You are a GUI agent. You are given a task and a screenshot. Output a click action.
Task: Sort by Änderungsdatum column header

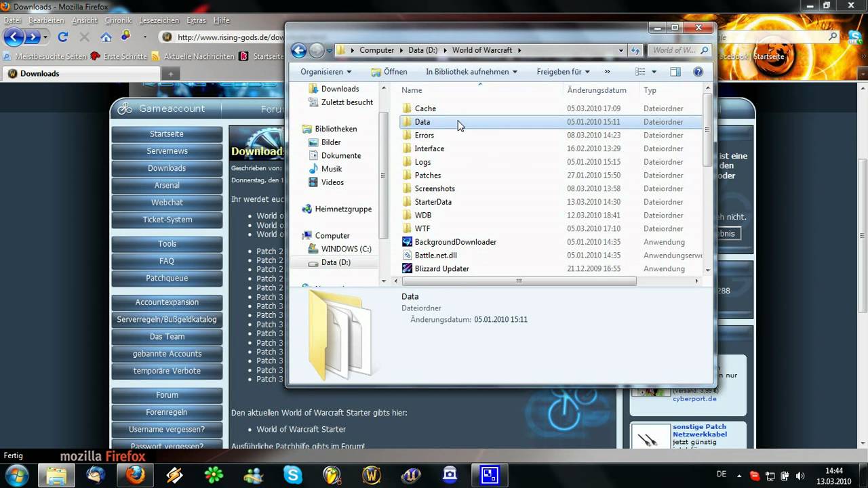click(x=597, y=90)
